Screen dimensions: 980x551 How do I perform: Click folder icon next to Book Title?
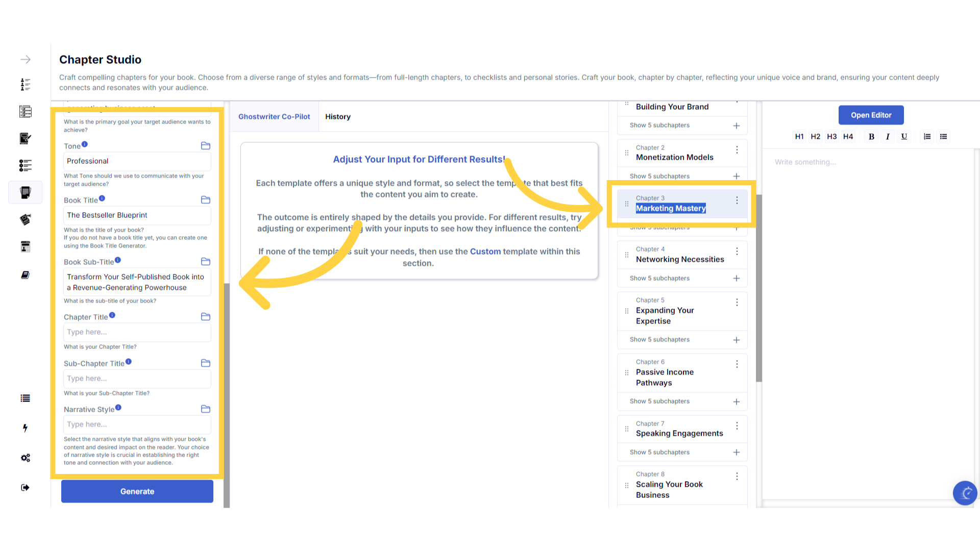pyautogui.click(x=206, y=200)
